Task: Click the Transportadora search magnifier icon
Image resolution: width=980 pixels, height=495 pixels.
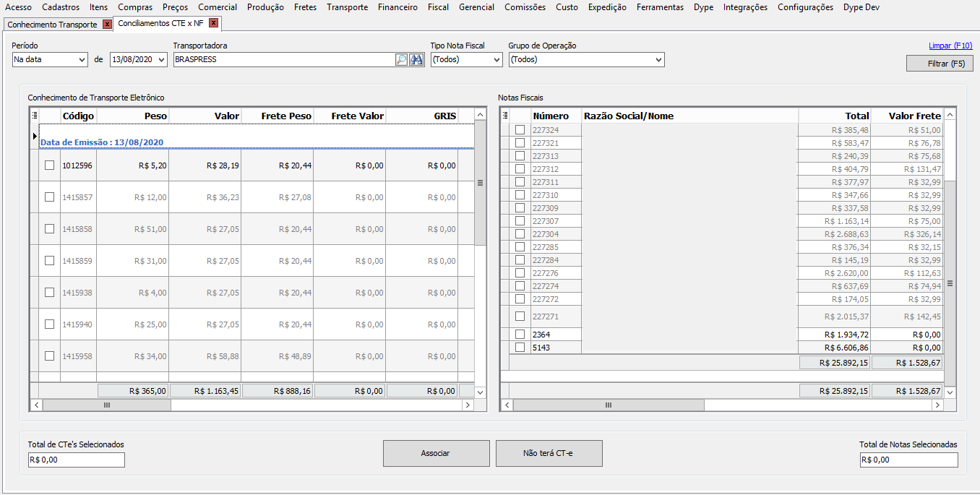Action: [402, 60]
